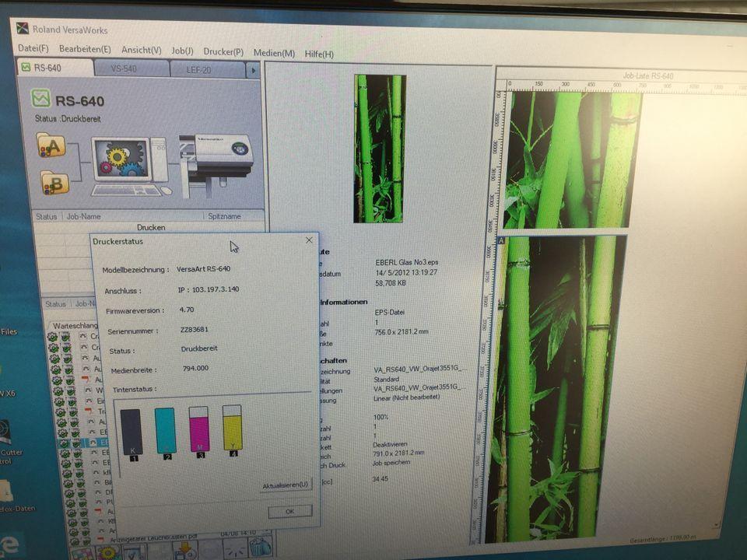Viewport: 747px width, 560px height.
Task: Click the Deaktivieren value in job properties
Action: tap(390, 444)
